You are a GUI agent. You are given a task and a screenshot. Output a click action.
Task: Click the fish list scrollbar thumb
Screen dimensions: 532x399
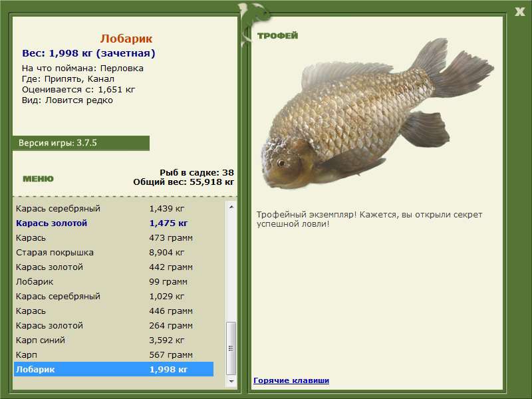[x=231, y=348]
